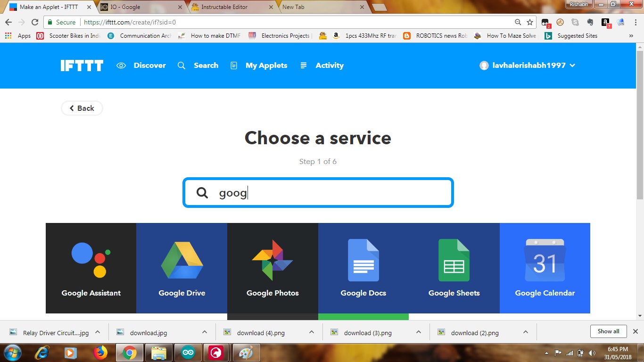Expand options for download (2).png
Viewport: 644px width, 362px height.
point(526,332)
